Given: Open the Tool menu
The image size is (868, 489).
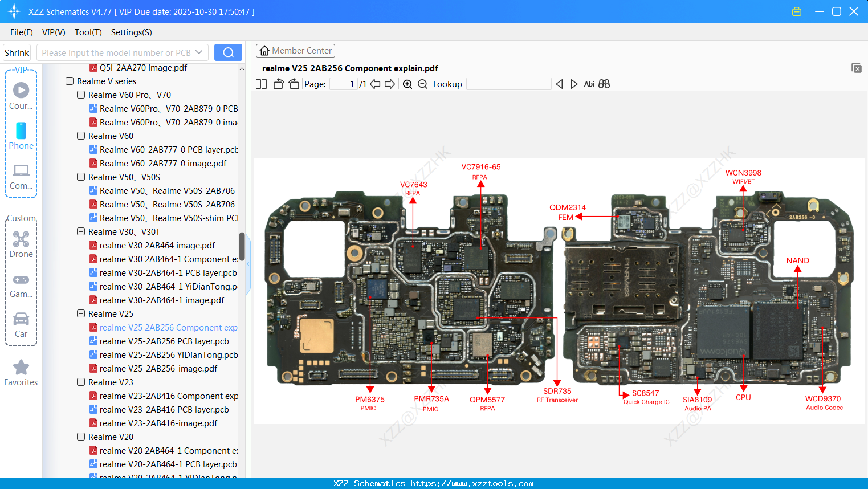Looking at the screenshot, I should 88,32.
